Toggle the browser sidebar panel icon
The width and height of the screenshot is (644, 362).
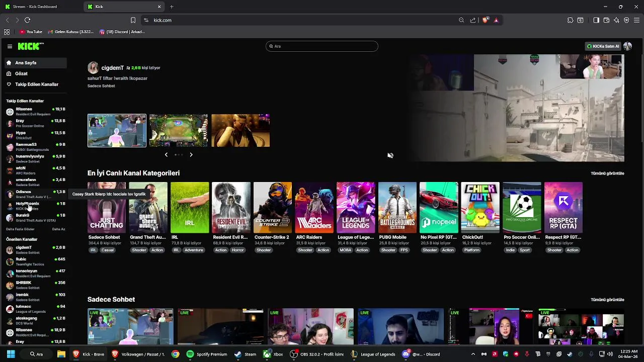pyautogui.click(x=596, y=20)
